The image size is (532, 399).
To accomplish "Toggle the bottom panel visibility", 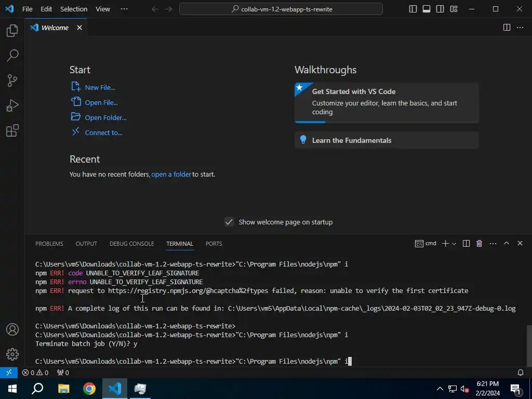I will coord(427,9).
